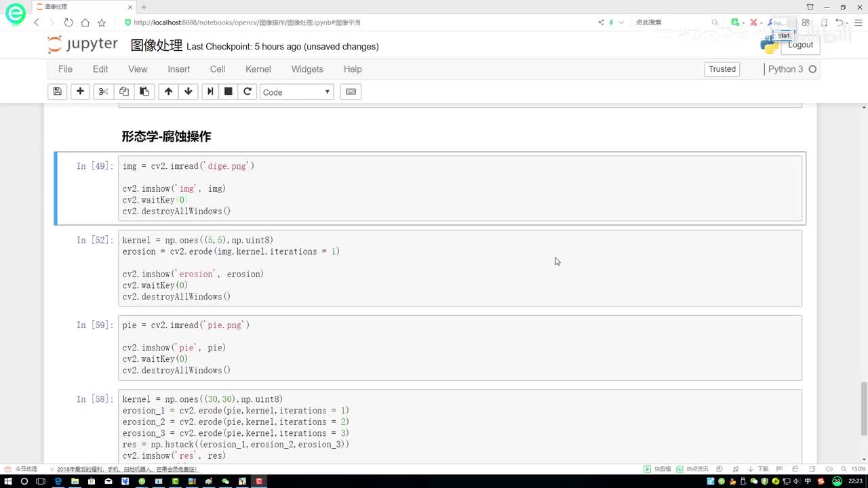Screen dimensions: 868x488
Task: Run the current cell
Action: [x=210, y=91]
